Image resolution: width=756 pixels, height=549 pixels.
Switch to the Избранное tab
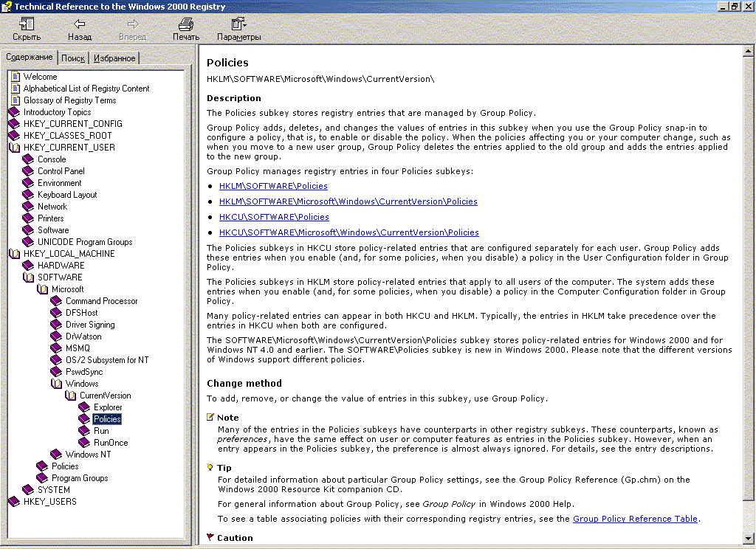114,58
